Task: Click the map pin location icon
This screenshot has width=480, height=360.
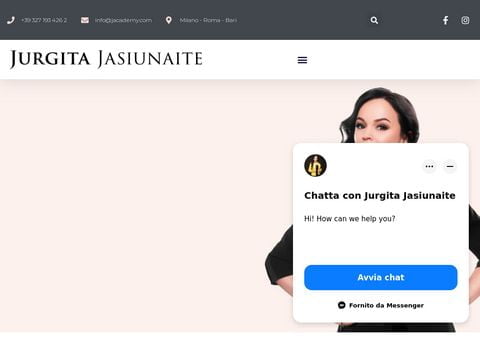Action: 169,20
